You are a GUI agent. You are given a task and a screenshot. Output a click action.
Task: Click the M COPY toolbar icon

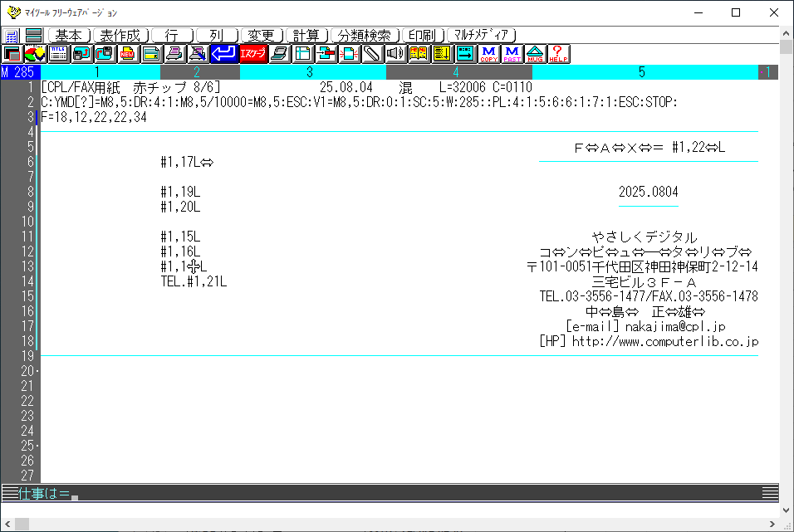488,54
